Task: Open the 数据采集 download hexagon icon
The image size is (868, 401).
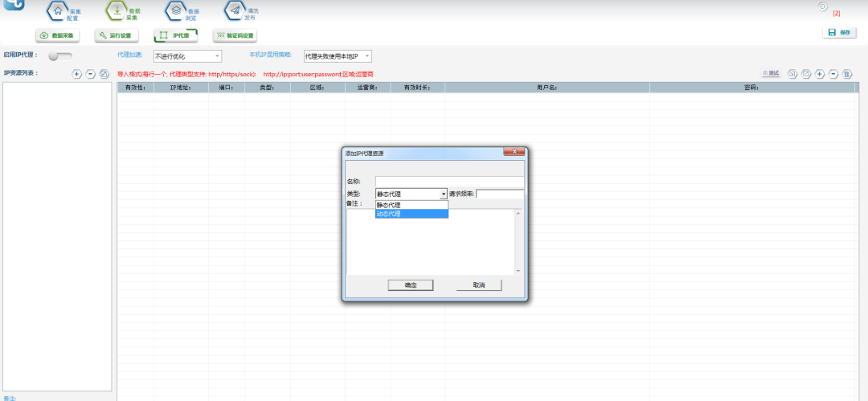Action: pyautogui.click(x=117, y=10)
